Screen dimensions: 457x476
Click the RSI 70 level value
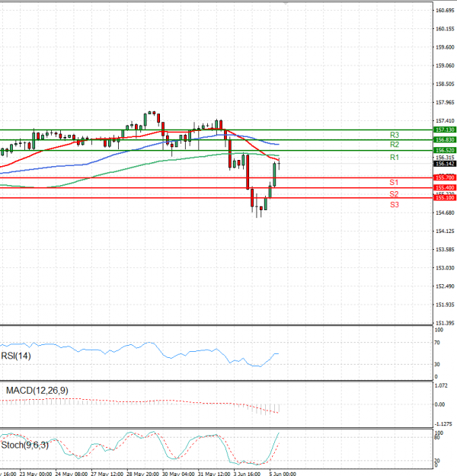pos(437,343)
